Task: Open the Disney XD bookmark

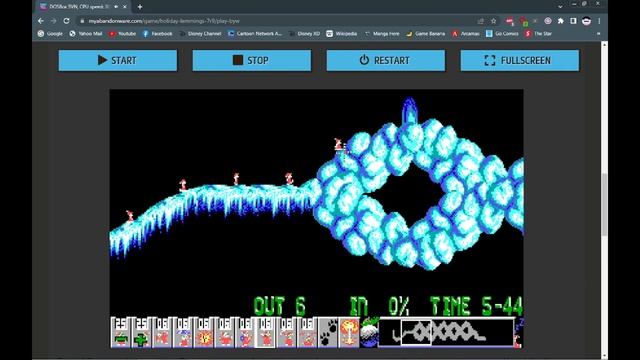Action: click(x=304, y=33)
